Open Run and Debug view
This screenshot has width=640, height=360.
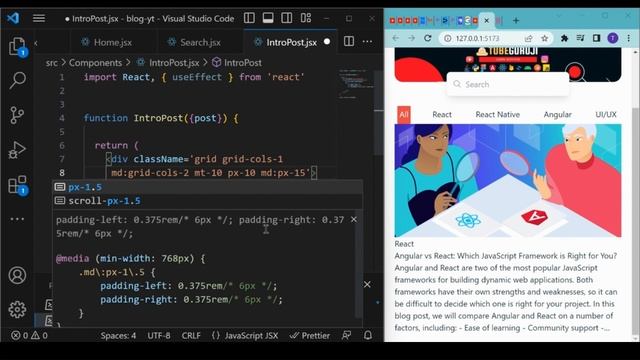(17, 150)
